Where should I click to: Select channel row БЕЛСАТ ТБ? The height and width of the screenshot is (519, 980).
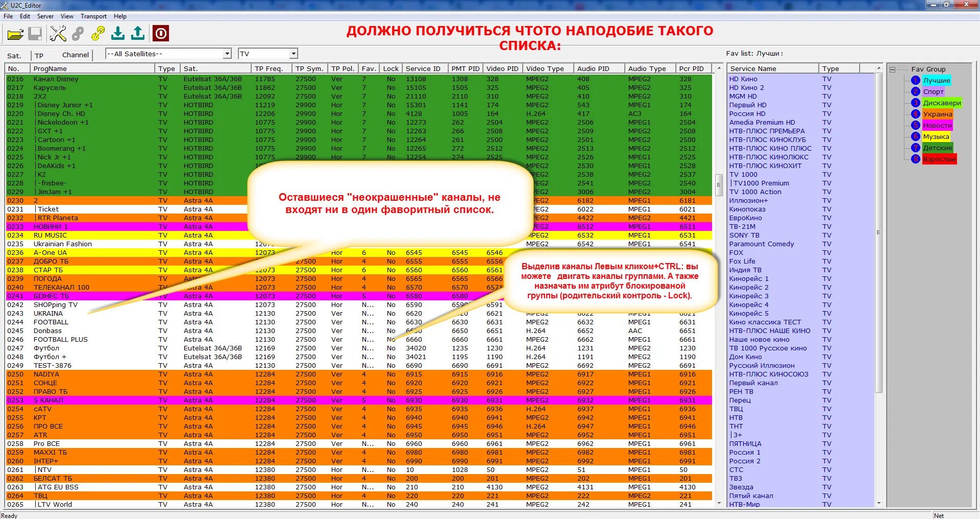coord(359,479)
